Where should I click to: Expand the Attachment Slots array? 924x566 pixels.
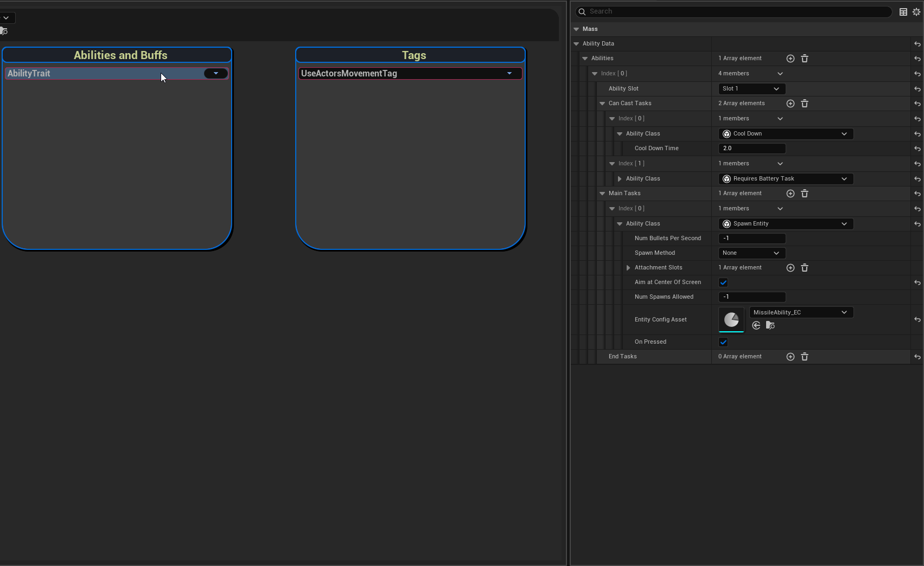coord(628,268)
